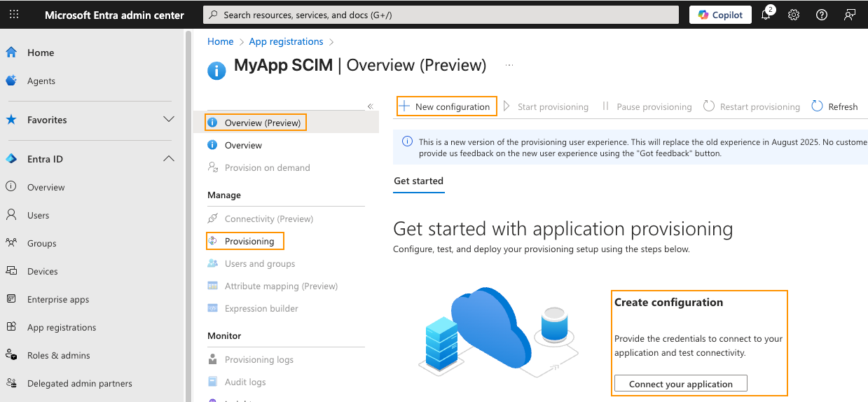Image resolution: width=868 pixels, height=402 pixels.
Task: Click Refresh in the toolbar
Action: click(x=834, y=106)
